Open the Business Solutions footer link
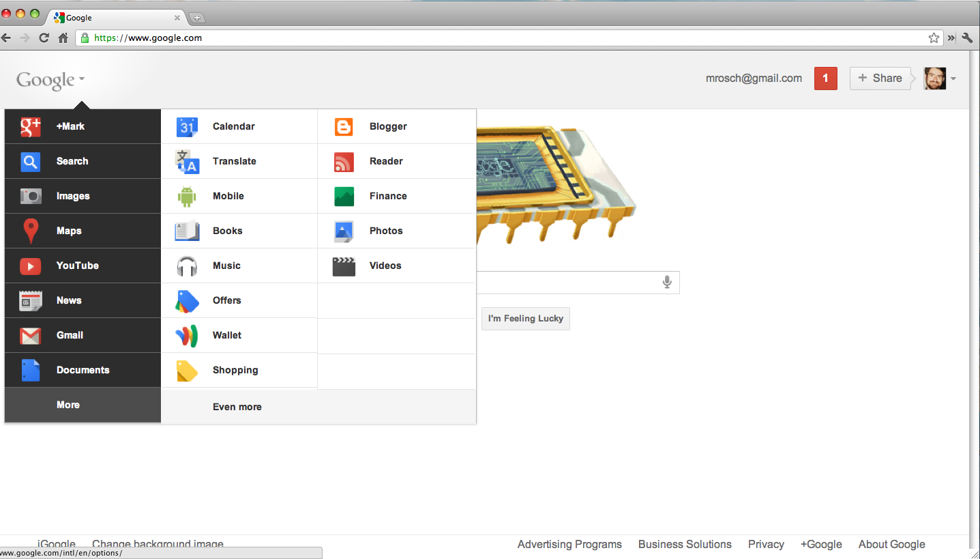Viewport: 980px width, 559px height. 685,544
